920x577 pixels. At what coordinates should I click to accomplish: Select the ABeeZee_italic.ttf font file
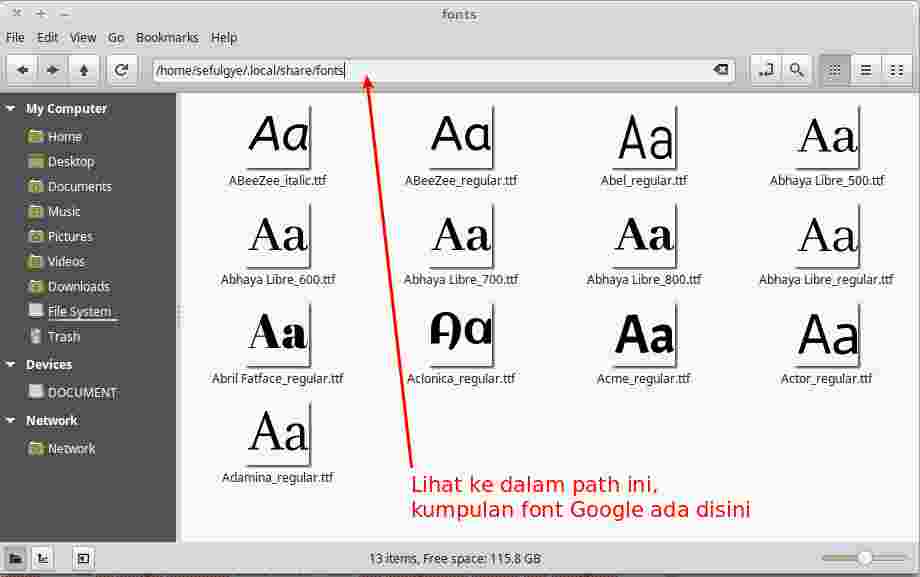click(277, 143)
